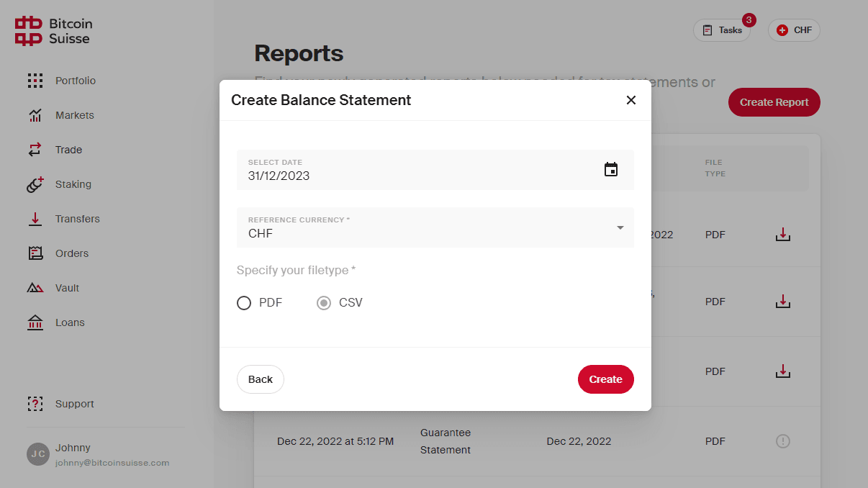Click the Trade arrows icon
Screen dimensions: 868x488
coord(35,150)
